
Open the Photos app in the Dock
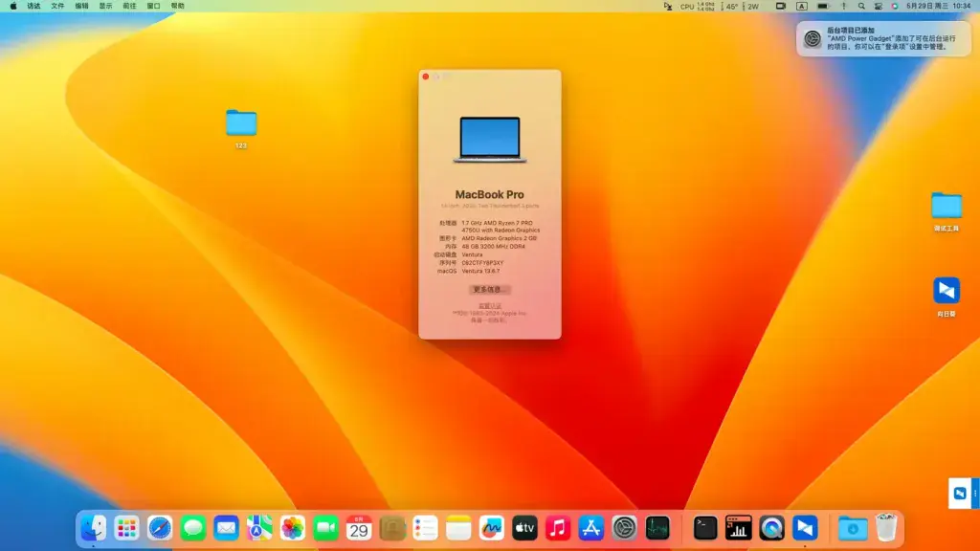pos(292,528)
